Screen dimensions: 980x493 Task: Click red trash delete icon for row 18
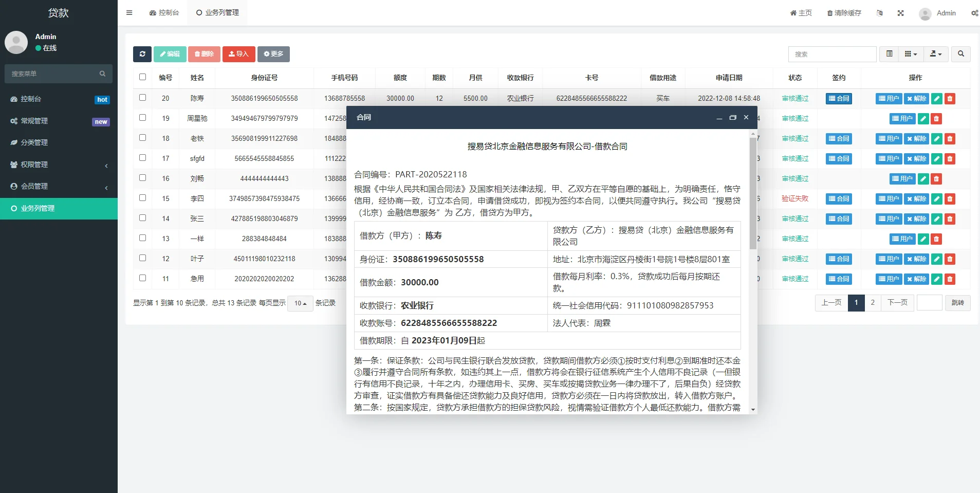tap(950, 139)
